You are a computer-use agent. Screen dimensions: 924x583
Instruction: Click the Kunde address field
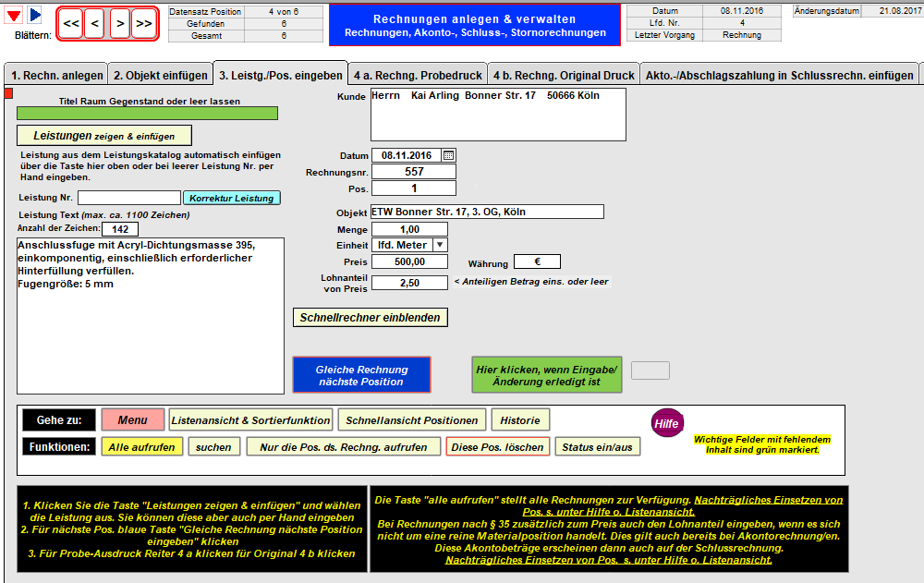tap(498, 115)
